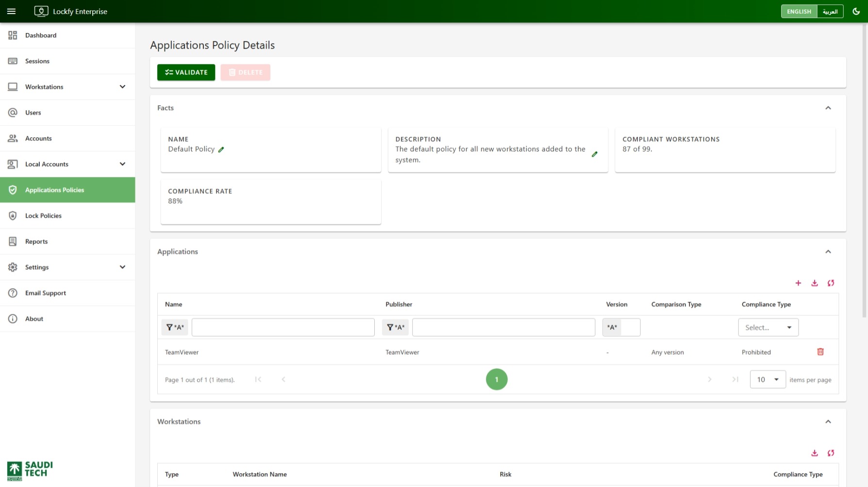Toggle dark mode moon icon
The height and width of the screenshot is (487, 868).
856,11
